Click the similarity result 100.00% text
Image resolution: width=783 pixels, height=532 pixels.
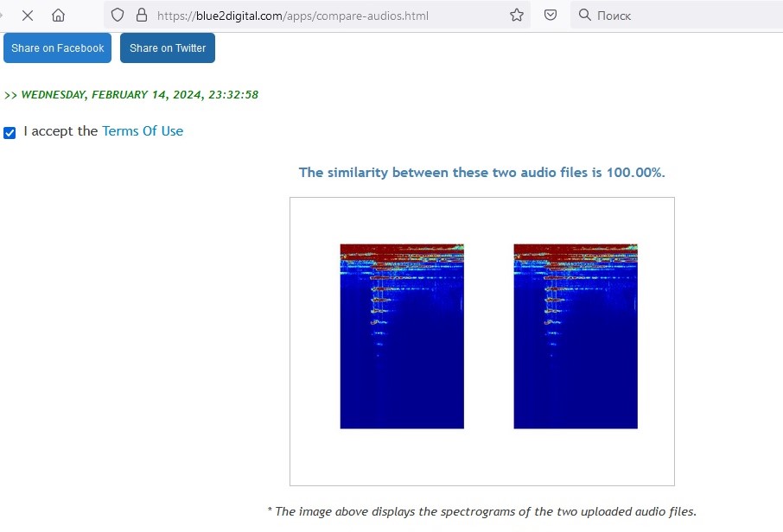point(482,172)
